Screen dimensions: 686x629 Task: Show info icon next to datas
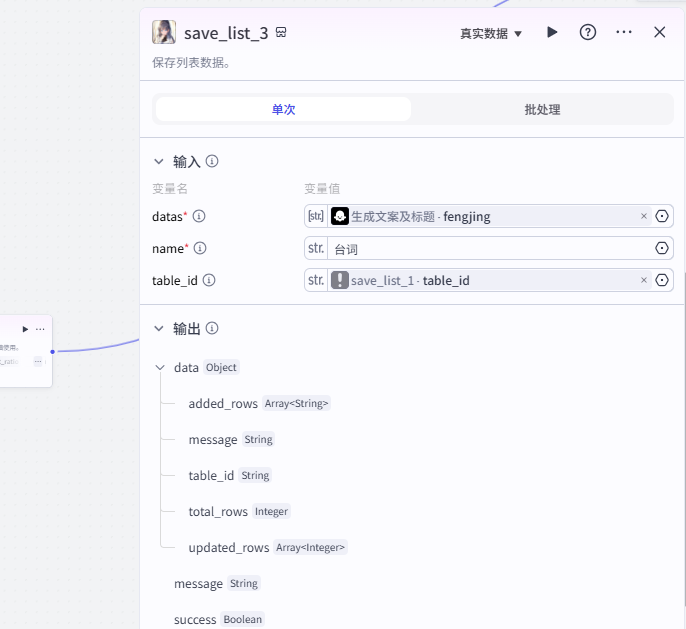point(199,216)
